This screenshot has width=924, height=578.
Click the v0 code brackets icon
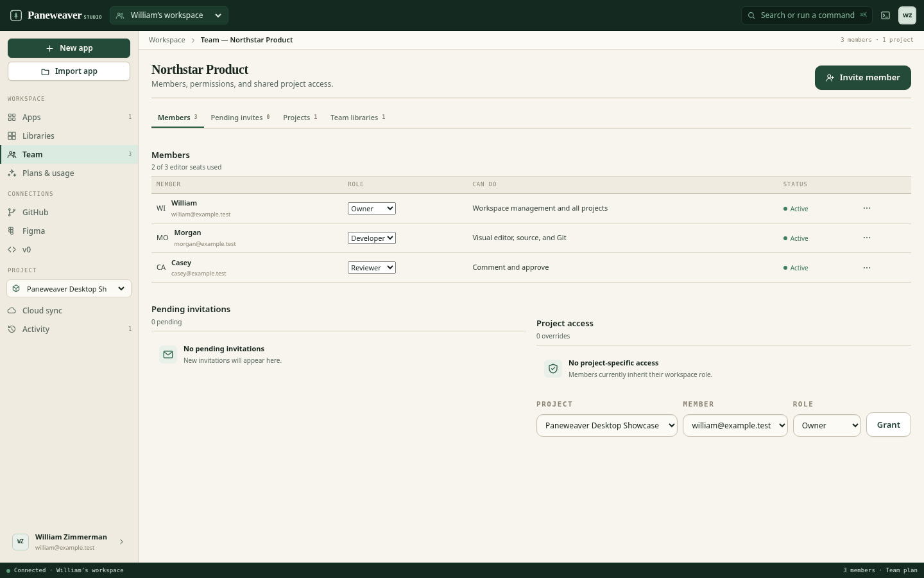(12, 250)
